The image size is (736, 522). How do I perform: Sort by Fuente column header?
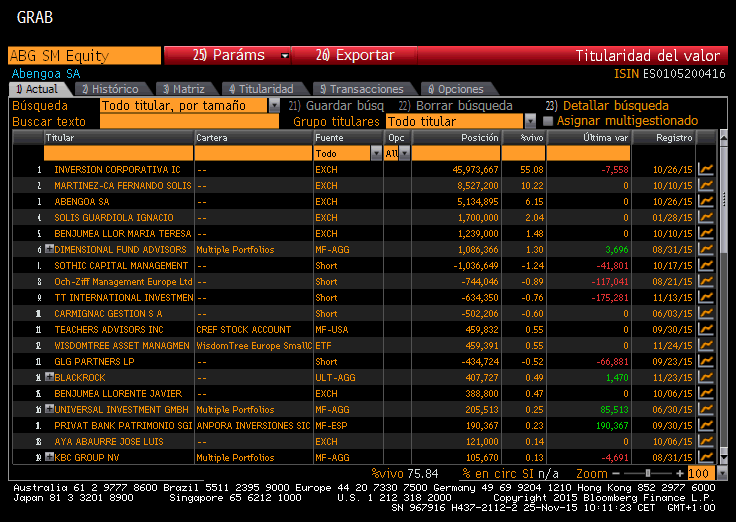pos(348,138)
